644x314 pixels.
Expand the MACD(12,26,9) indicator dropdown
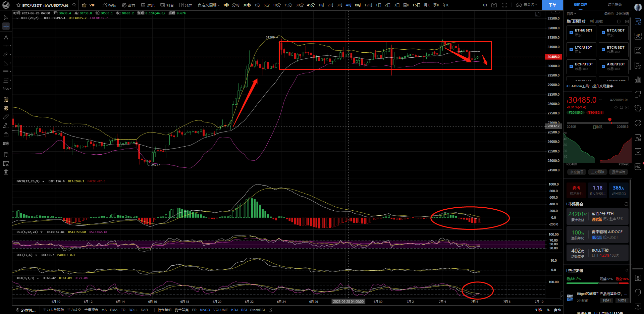(x=43, y=181)
